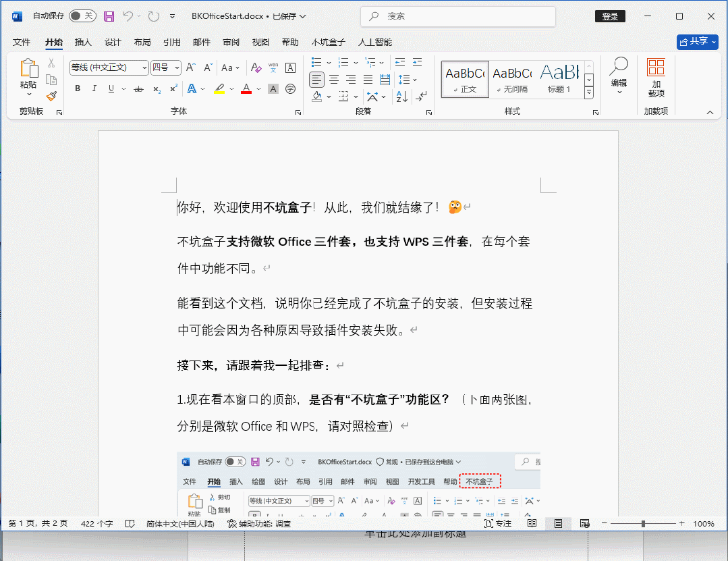Viewport: 728px width, 561px height.
Task: Increase paragraph indent
Action: 418,62
